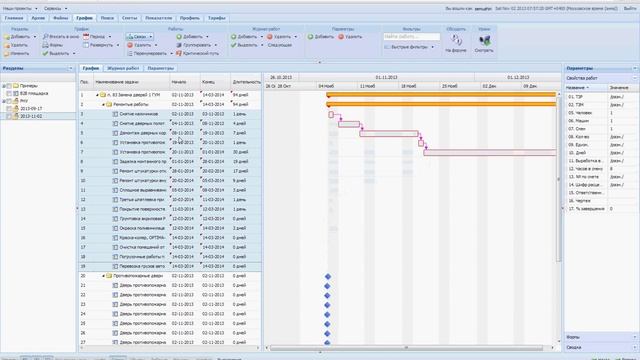This screenshot has height=360, width=640.
Task: Click the orange summary bar of row 1
Action: (x=441, y=95)
